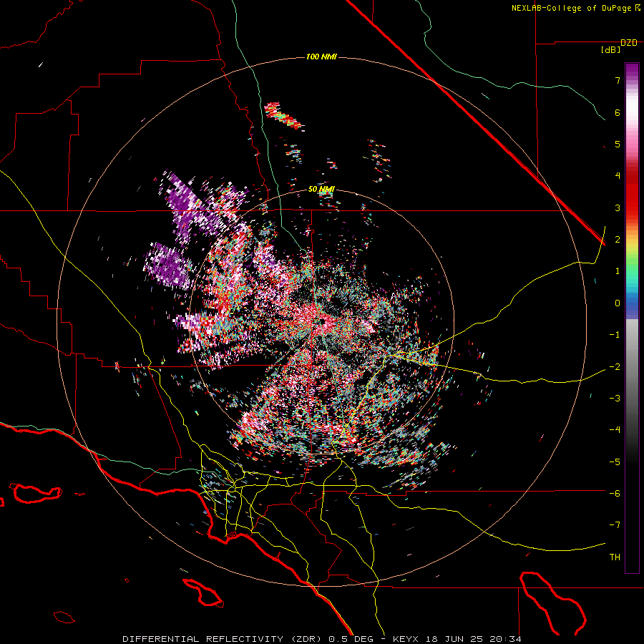Click the [dB] units label
Image resolution: width=644 pixels, height=644 pixels.
point(611,50)
